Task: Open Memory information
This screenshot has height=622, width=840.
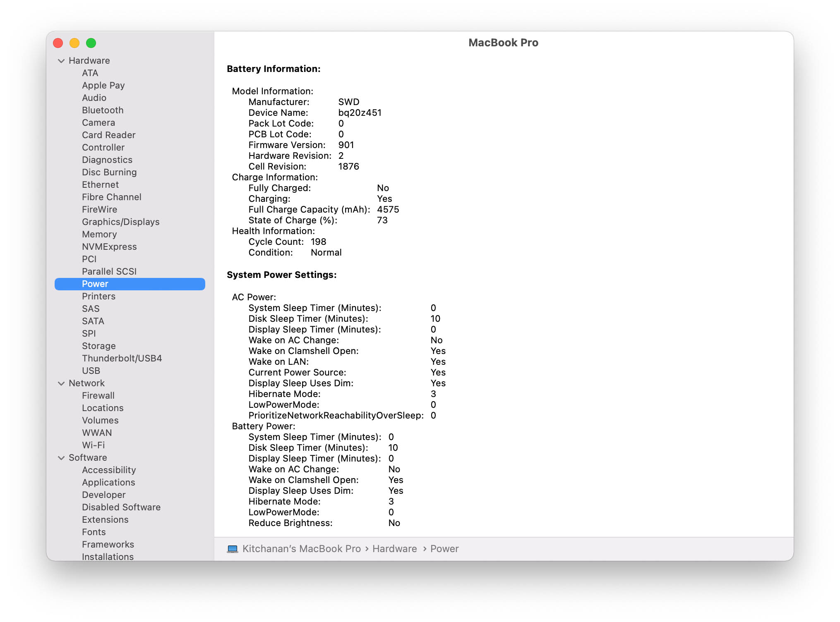Action: click(x=99, y=234)
